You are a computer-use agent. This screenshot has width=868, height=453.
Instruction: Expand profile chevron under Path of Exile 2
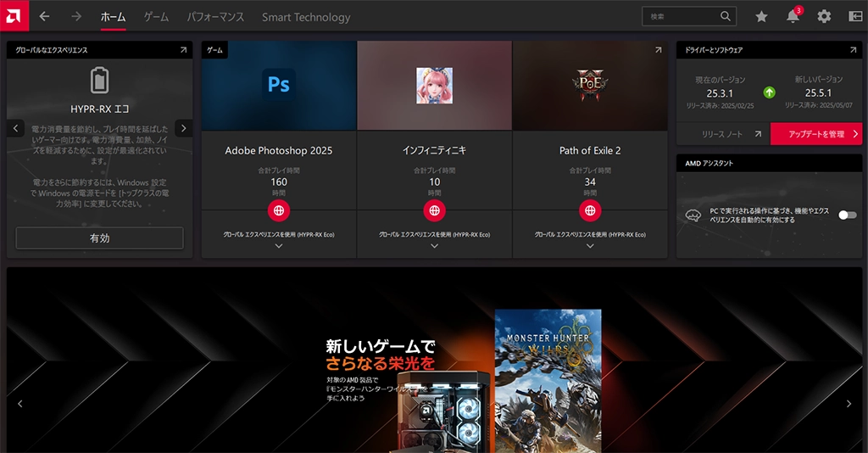pyautogui.click(x=590, y=246)
